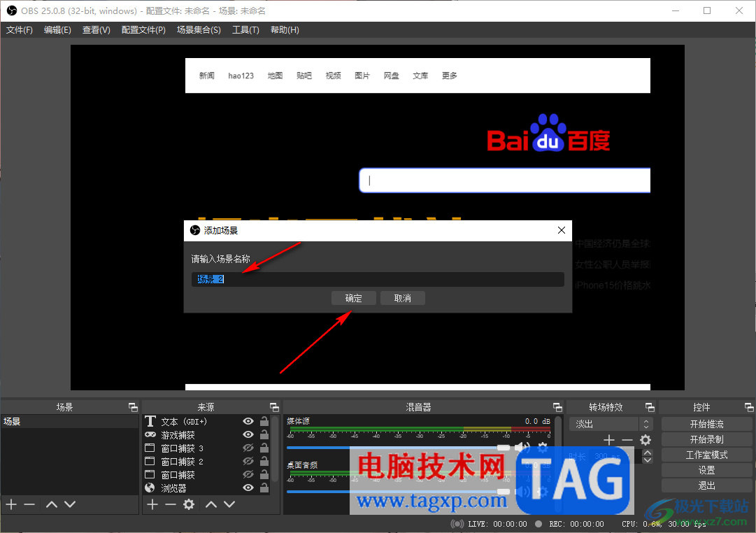Viewport: 756px width, 533px height.
Task: Add a new scene with the plus icon
Action: (12, 504)
